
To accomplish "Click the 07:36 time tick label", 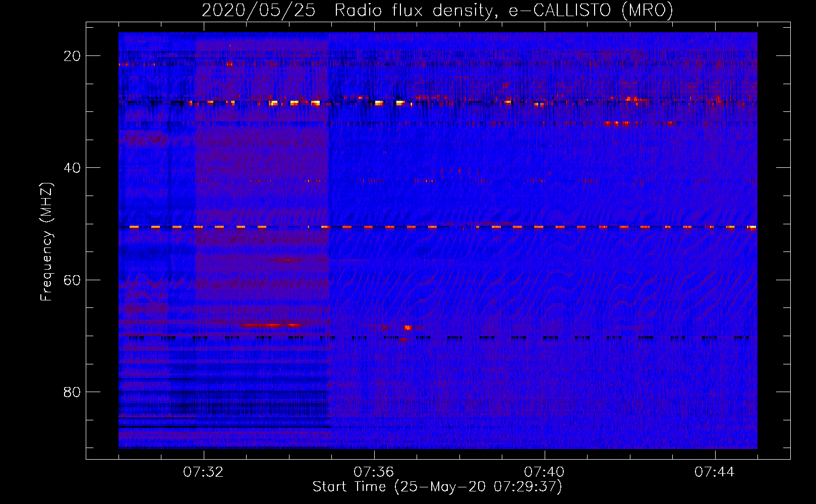I will [374, 472].
